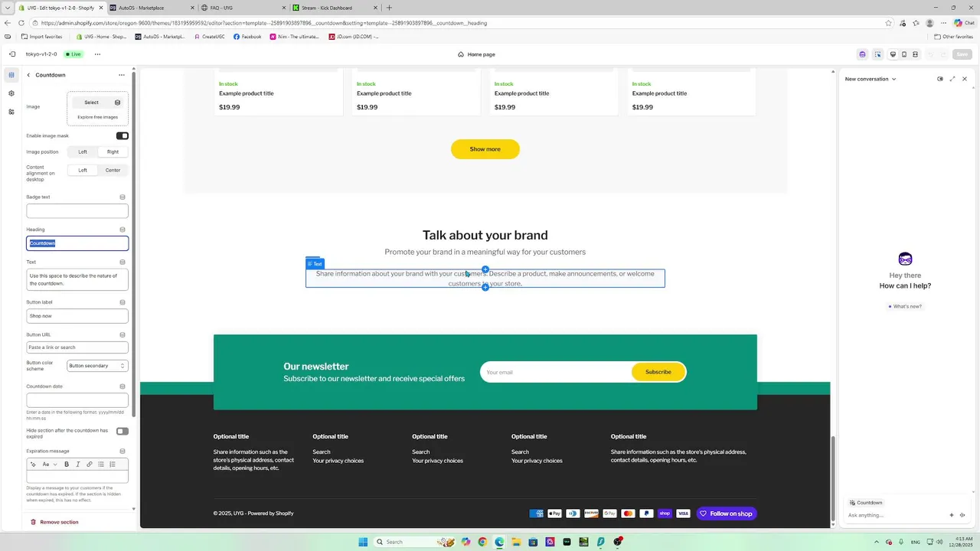
Task: Click Your email newsletter field
Action: pyautogui.click(x=556, y=372)
